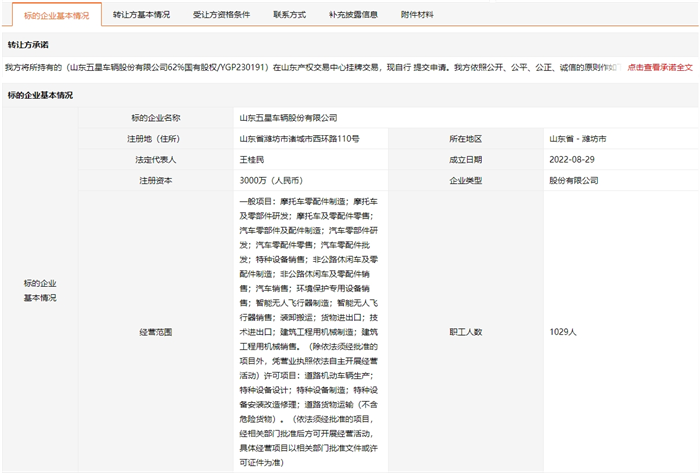Image resolution: width=700 pixels, height=473 pixels.
Task: Open the 受让方资格条件 tab
Action: [x=221, y=15]
